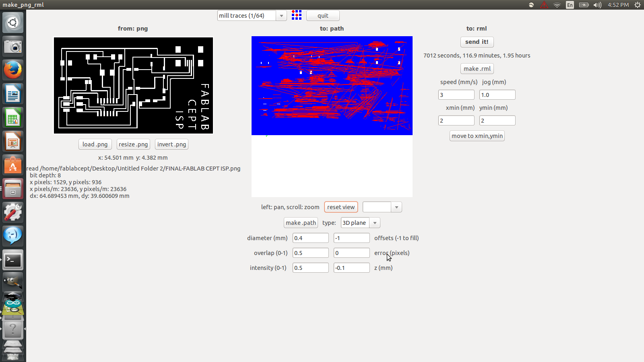This screenshot has height=362, width=644.
Task: Focus the diameter (mm) input field
Action: pyautogui.click(x=311, y=238)
